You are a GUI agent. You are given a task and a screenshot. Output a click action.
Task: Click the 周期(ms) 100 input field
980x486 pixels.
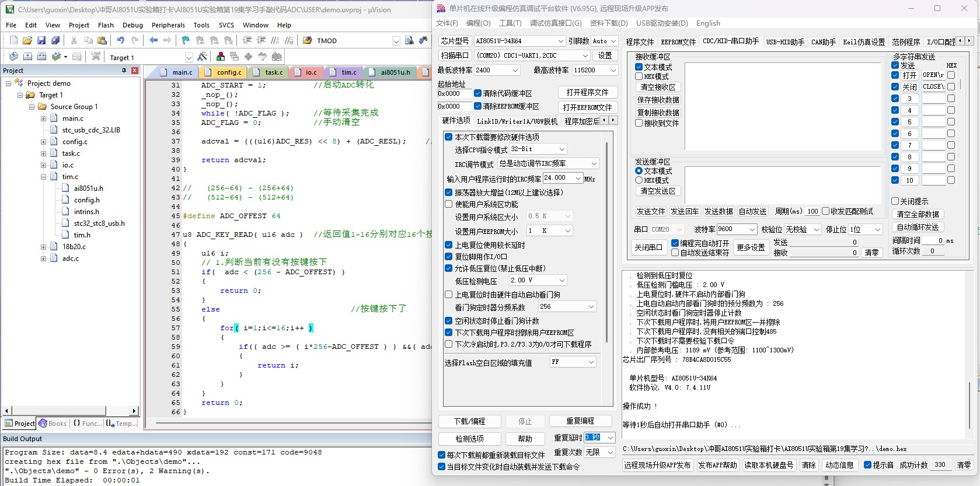click(x=812, y=211)
